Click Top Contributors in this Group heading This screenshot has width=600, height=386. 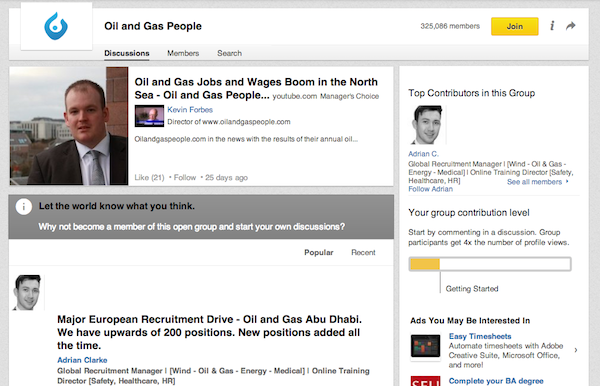pos(471,93)
